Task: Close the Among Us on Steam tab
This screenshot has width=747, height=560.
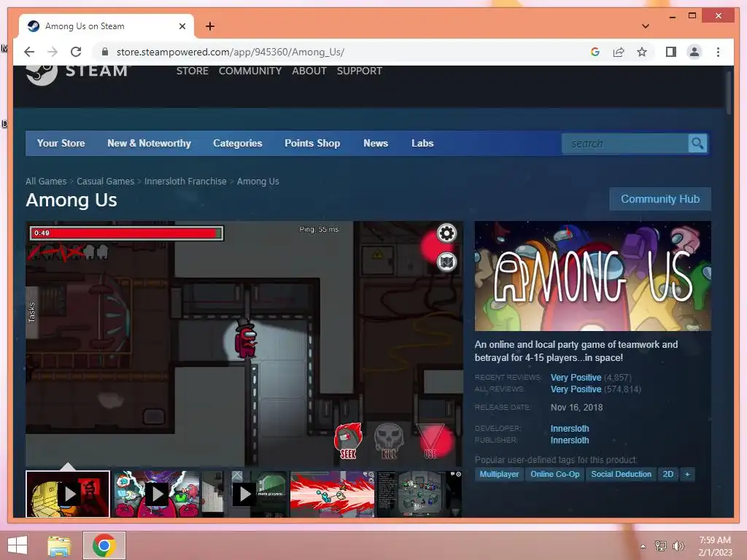Action: pos(182,26)
